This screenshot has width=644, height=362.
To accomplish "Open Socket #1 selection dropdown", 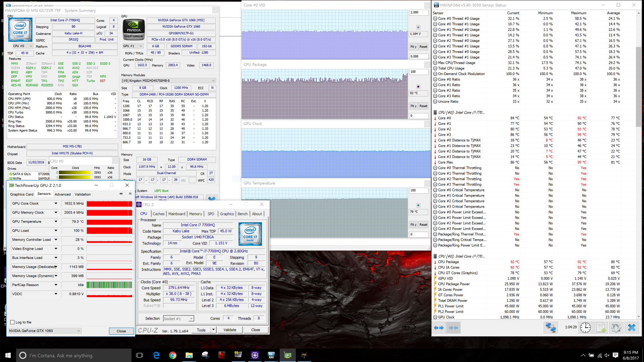I will tap(178, 319).
